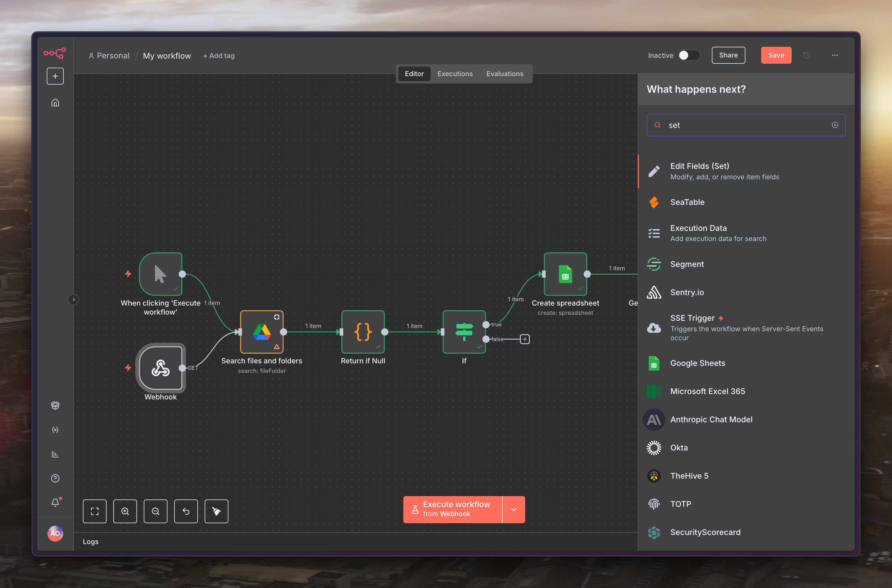The image size is (892, 588).
Task: Open the notifications bell icon
Action: pyautogui.click(x=55, y=502)
